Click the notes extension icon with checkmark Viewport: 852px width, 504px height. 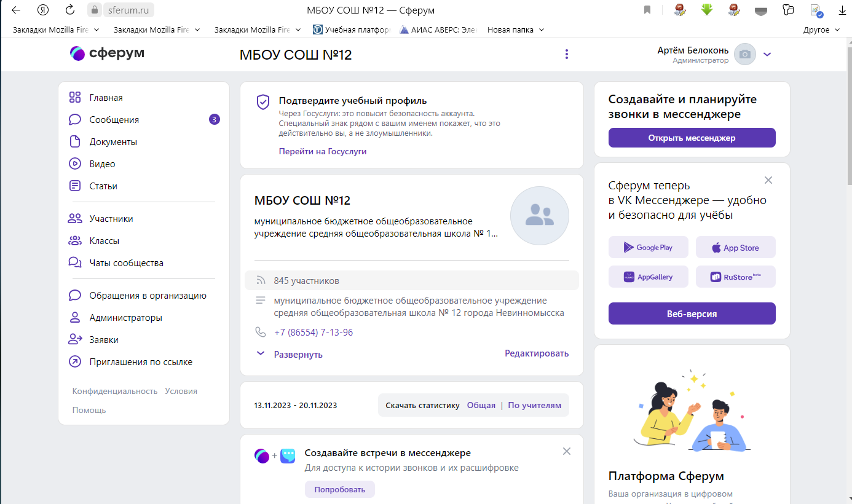pyautogui.click(x=816, y=10)
